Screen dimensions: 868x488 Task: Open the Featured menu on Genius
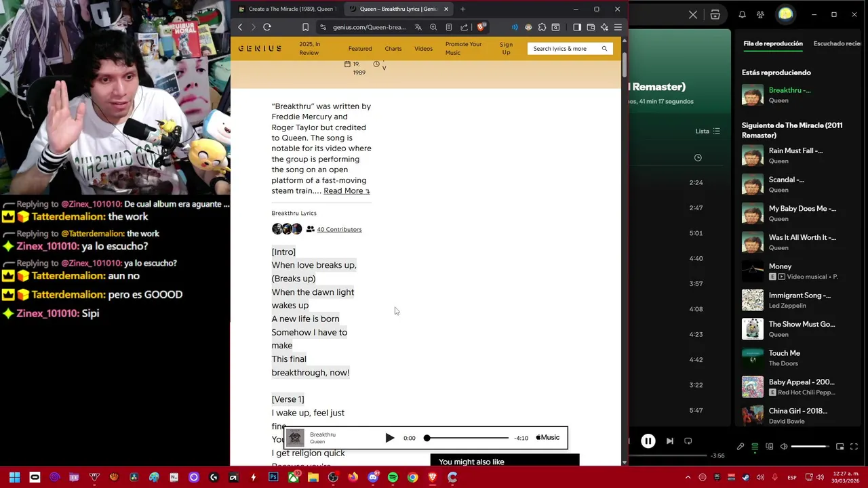[x=360, y=49]
